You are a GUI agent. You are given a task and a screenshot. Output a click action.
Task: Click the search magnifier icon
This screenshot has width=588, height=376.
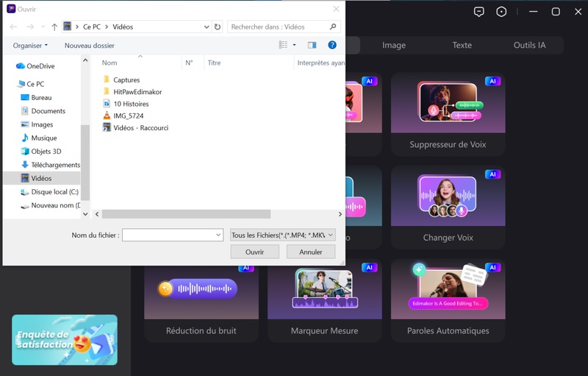(x=333, y=26)
